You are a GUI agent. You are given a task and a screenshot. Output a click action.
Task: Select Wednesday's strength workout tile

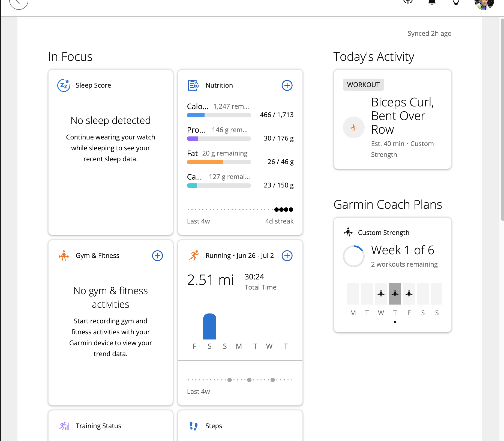[x=381, y=294]
